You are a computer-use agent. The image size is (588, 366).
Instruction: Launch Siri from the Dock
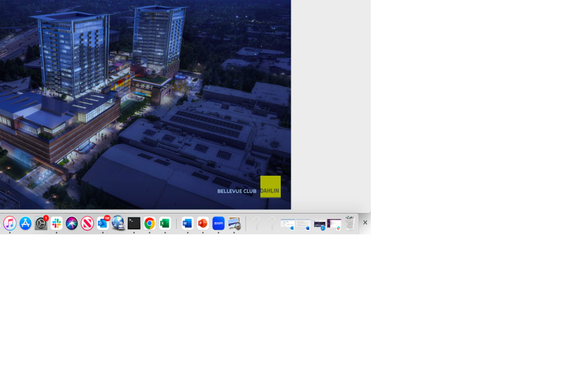point(71,222)
